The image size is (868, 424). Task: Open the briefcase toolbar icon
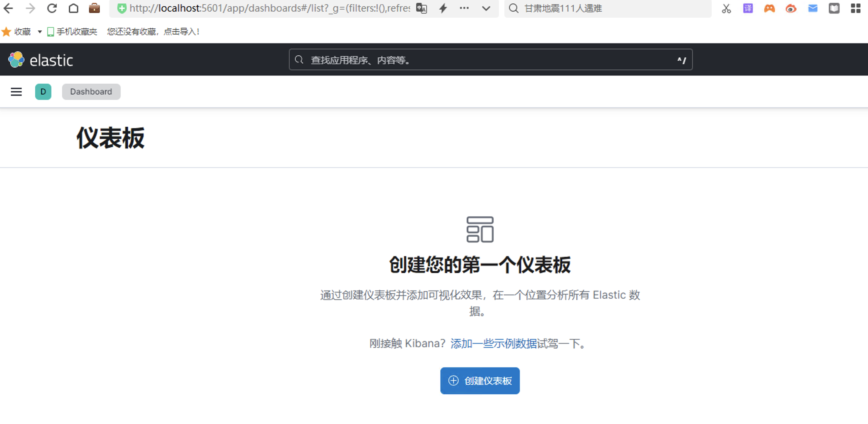point(94,8)
